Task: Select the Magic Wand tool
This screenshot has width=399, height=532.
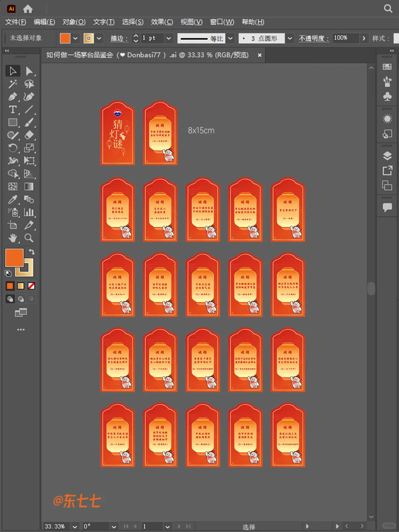Action: [x=13, y=84]
